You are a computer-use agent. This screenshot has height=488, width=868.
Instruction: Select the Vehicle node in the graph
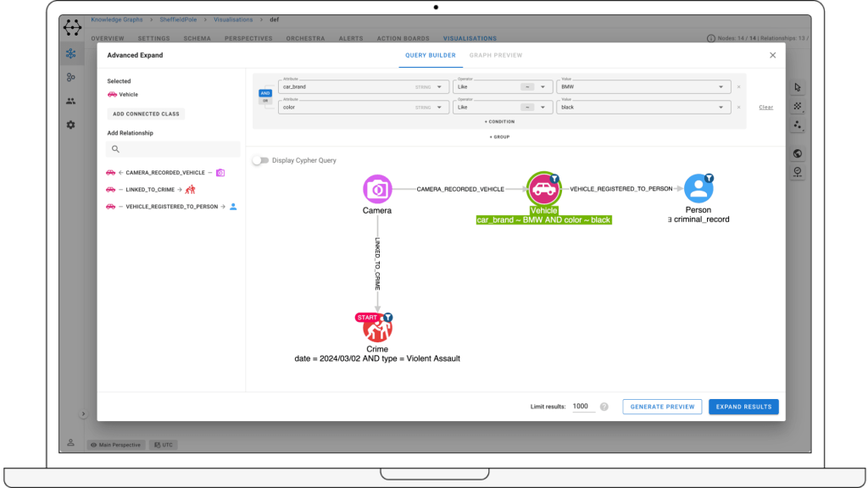pos(543,189)
